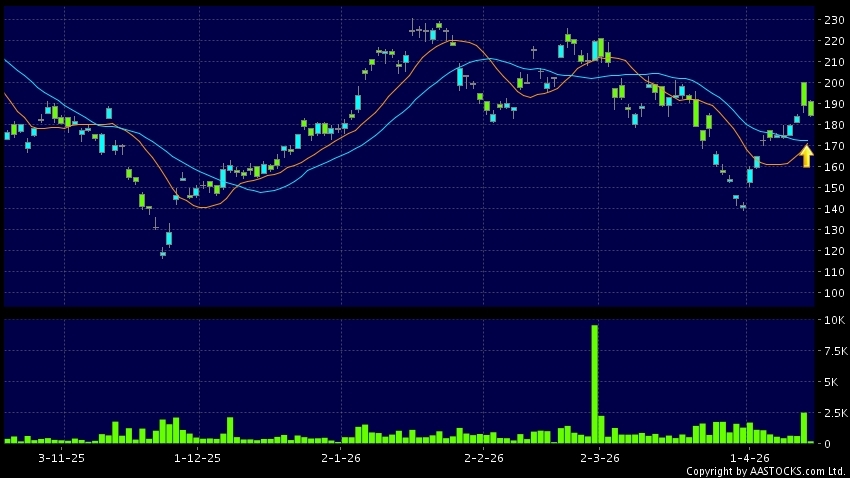Screen dimensions: 850x478
Task: Click the tallest volume bar spike
Action: click(x=594, y=383)
